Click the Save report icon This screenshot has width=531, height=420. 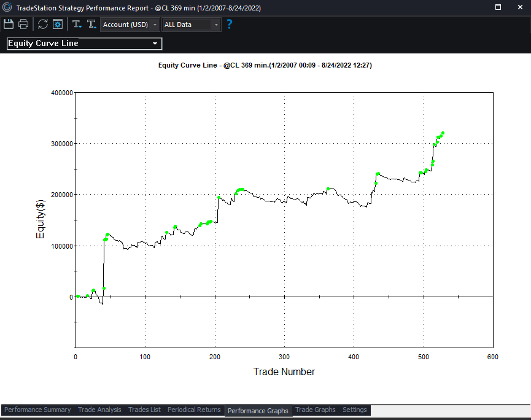9,25
